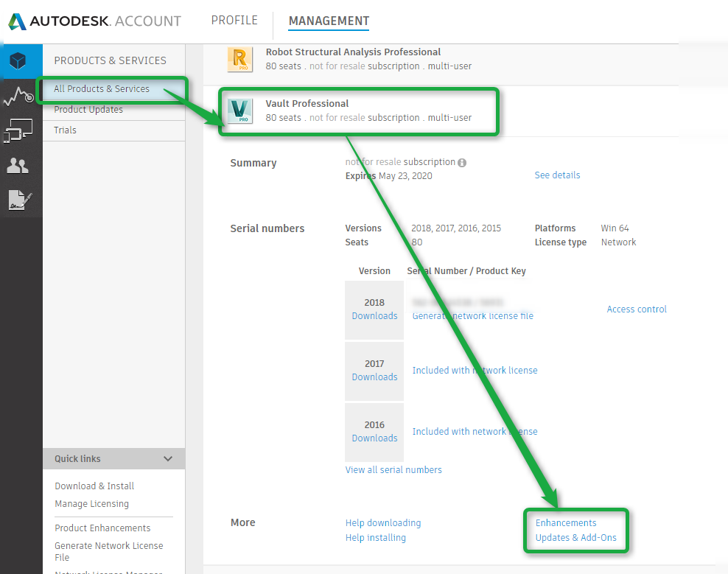Open the contracts document-pen icon
Screen dimensions: 728x574
[x=20, y=200]
